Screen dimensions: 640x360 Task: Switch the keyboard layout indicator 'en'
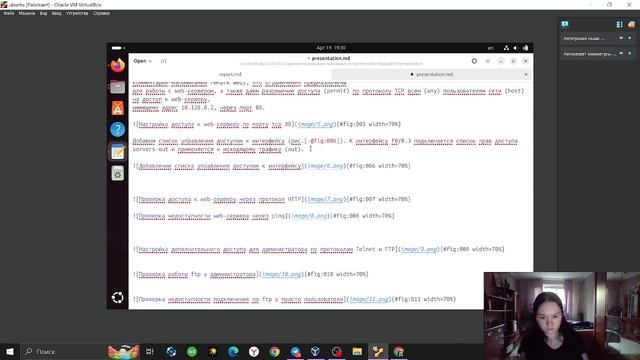490,48
